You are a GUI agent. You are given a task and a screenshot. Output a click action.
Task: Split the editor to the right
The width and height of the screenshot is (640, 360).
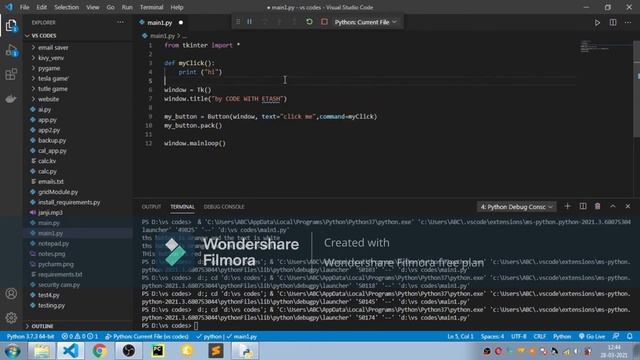[x=613, y=22]
